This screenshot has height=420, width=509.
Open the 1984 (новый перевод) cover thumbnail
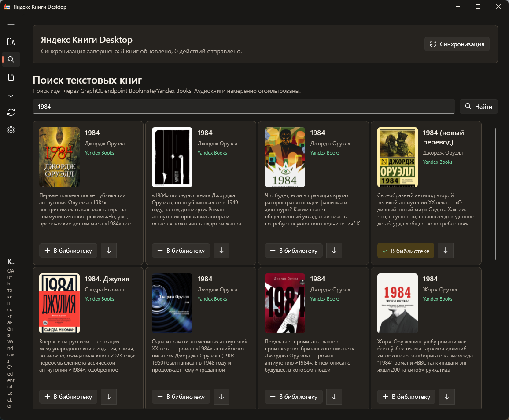(397, 157)
